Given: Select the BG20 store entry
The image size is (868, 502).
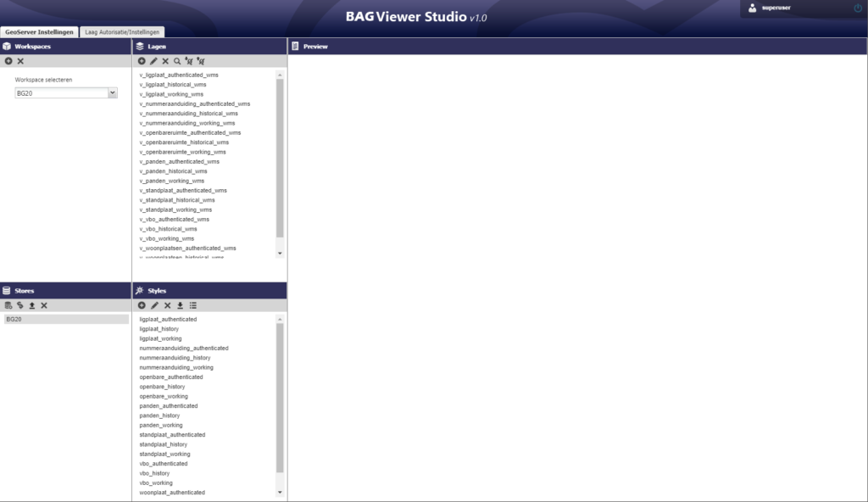Looking at the screenshot, I should [x=66, y=319].
